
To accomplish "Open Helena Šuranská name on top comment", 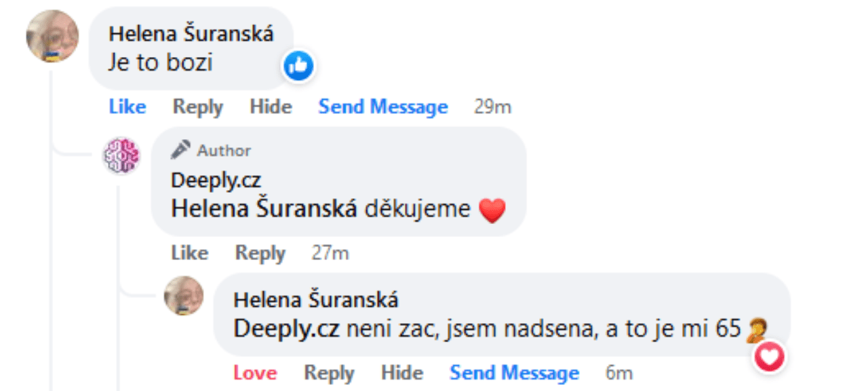I will click(191, 34).
